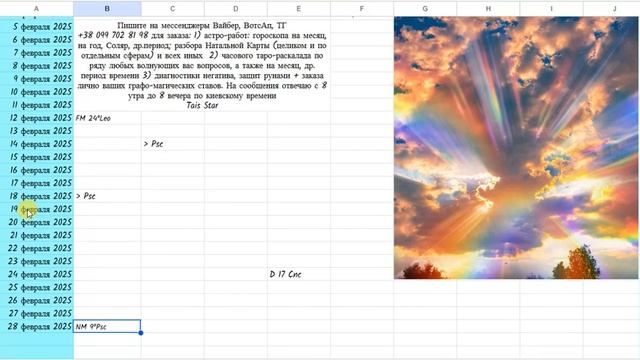
Task: Select cell '6 февраля 2025'
Action: pyautogui.click(x=37, y=40)
